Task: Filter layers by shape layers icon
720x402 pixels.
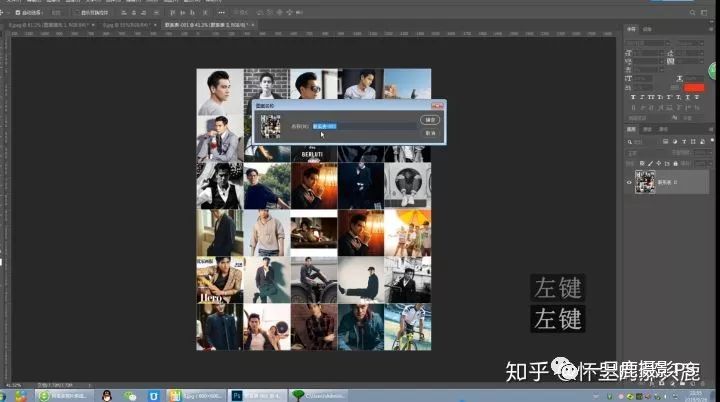Action: [693, 142]
